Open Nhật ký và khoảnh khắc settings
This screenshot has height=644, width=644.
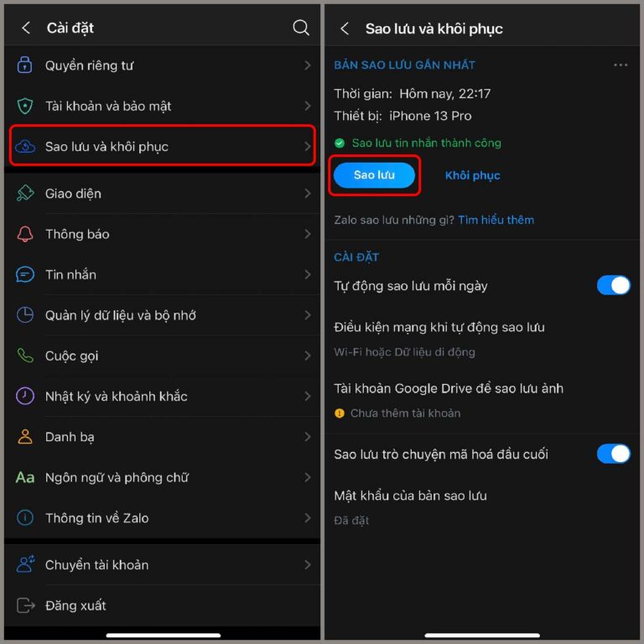point(162,397)
